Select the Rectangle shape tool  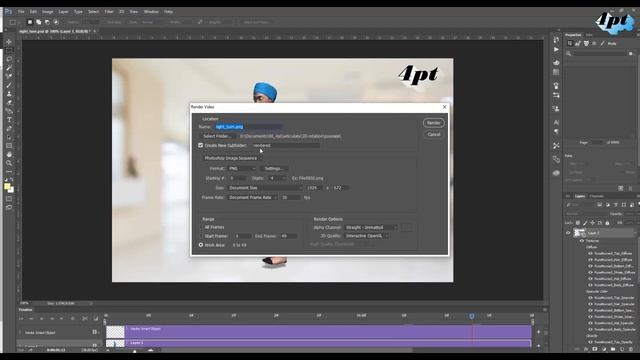9,146
